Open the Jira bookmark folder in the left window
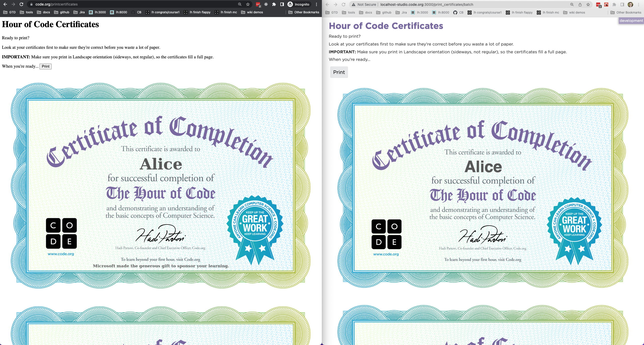This screenshot has height=345, width=644. [x=79, y=12]
